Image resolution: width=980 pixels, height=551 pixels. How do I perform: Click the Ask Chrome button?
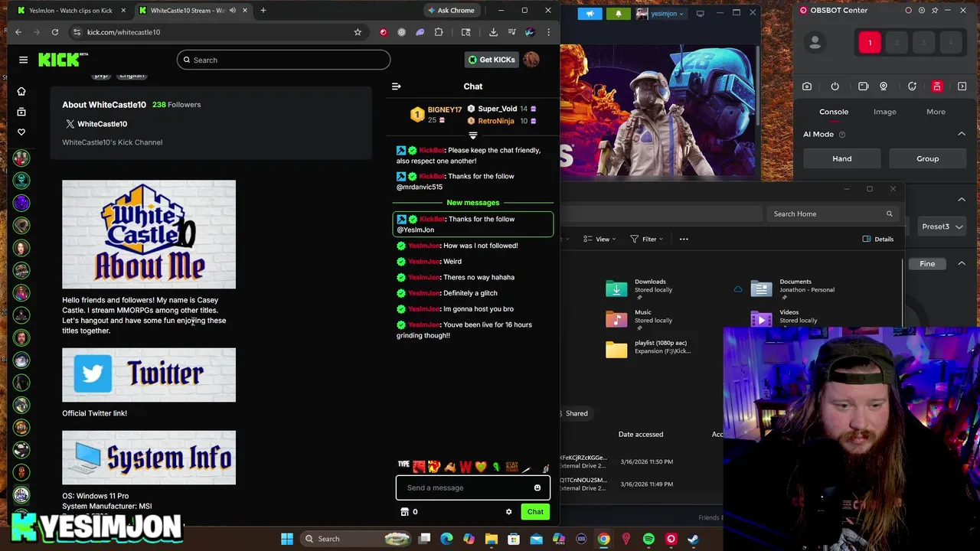(x=452, y=11)
